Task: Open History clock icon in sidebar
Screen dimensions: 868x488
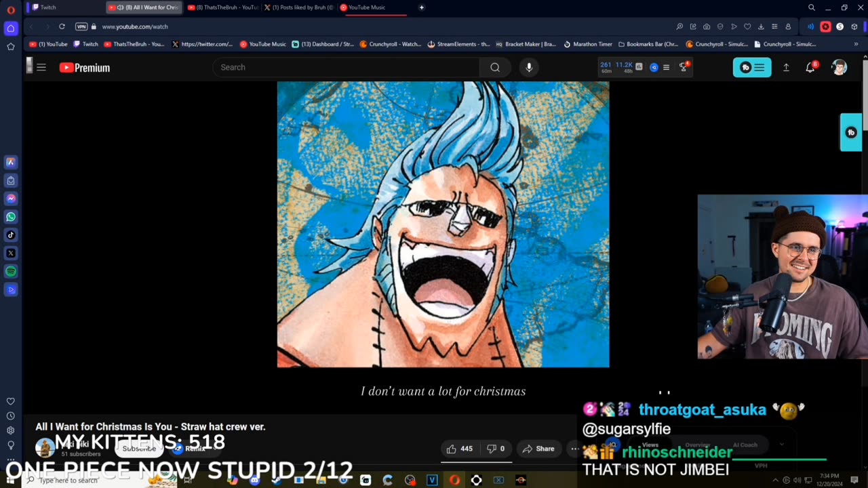Action: (10, 416)
